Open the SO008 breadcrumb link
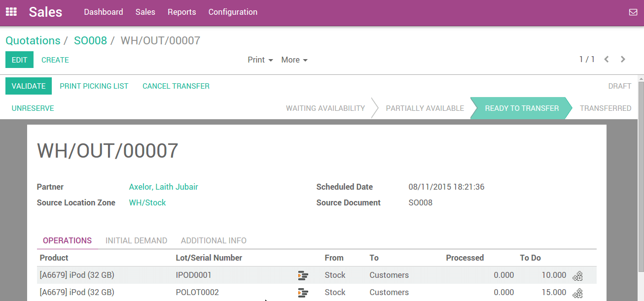644x301 pixels. coord(90,40)
